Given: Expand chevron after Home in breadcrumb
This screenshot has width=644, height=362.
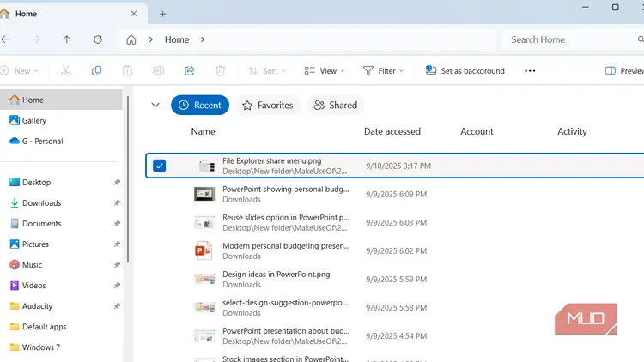Looking at the screenshot, I should (x=203, y=39).
